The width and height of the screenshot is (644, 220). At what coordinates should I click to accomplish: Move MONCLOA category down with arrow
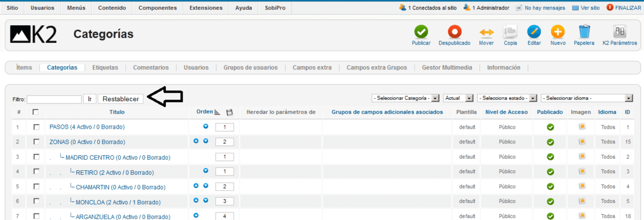coord(205,200)
